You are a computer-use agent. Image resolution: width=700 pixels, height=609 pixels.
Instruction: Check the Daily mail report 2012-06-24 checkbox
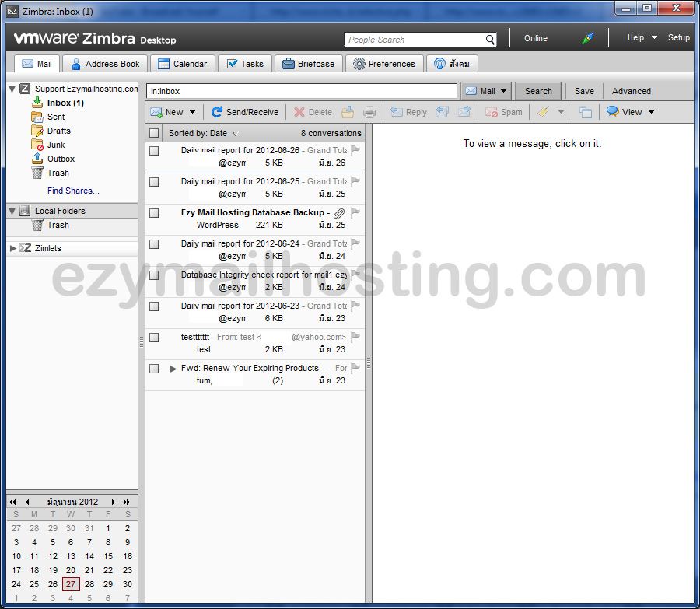(x=154, y=244)
